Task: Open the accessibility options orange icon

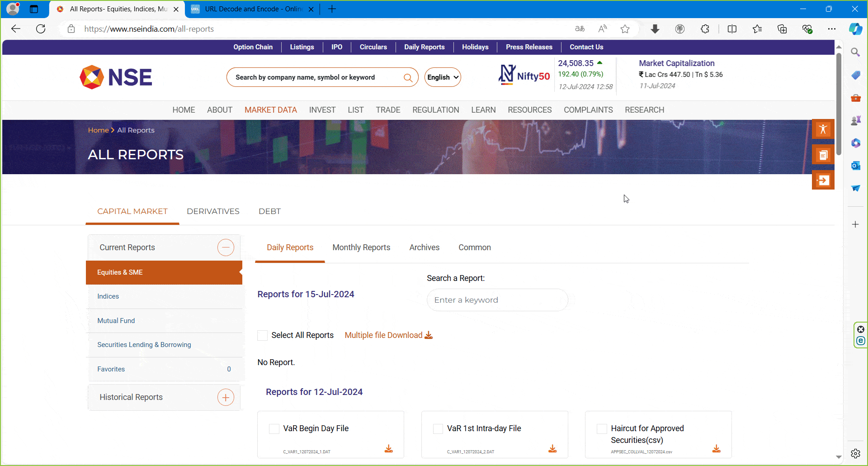Action: 823,129
